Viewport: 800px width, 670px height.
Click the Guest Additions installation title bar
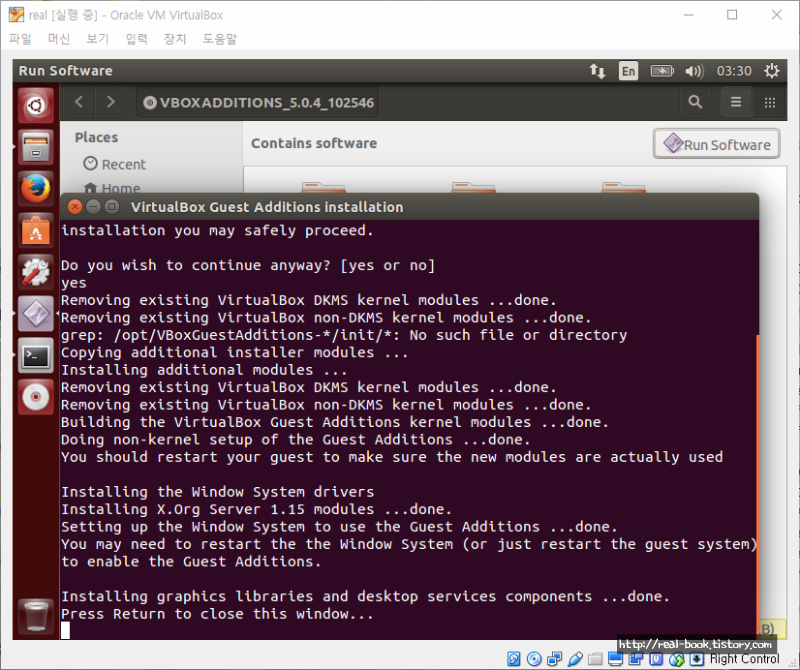click(x=409, y=207)
